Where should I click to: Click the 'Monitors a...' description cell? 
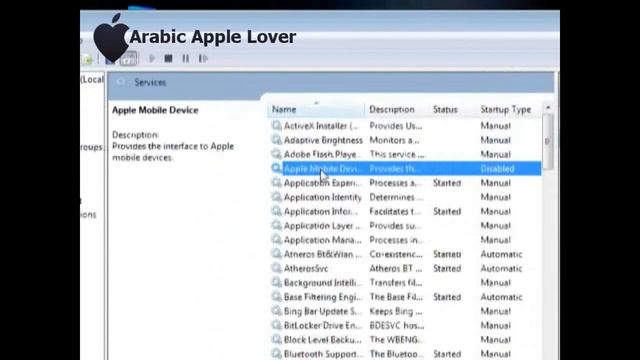point(394,140)
